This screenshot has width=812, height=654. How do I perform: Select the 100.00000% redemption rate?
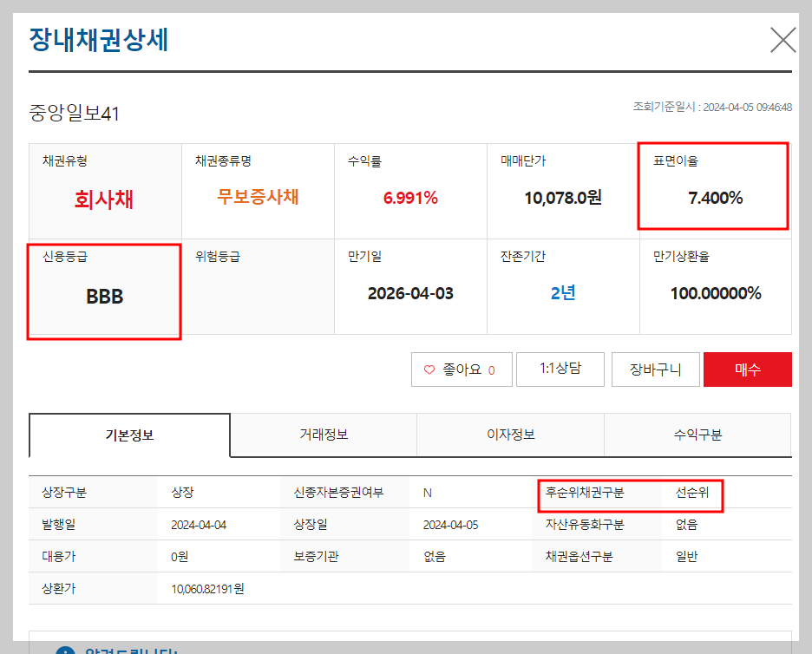point(716,293)
